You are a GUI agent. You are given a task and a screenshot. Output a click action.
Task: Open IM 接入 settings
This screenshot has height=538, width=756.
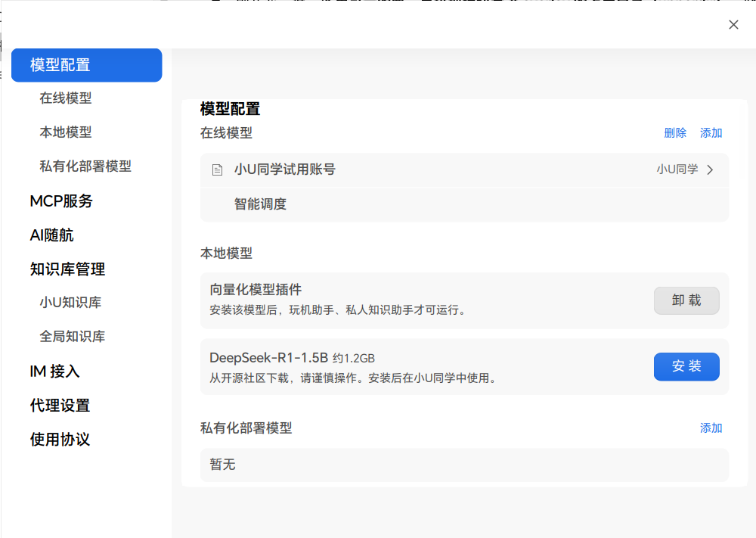[55, 372]
